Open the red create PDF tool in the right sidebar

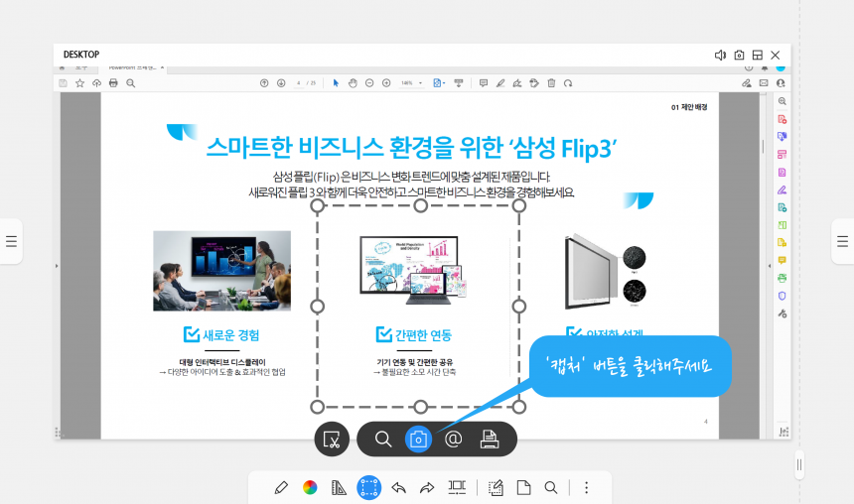click(x=783, y=119)
